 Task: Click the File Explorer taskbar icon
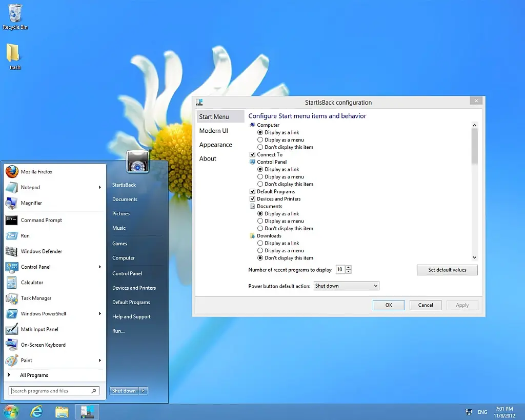pyautogui.click(x=62, y=411)
